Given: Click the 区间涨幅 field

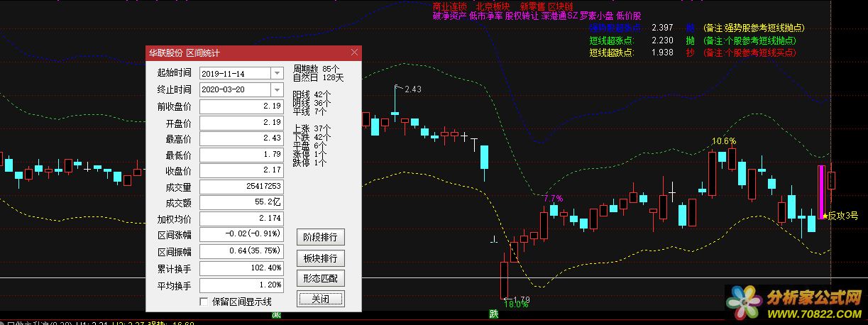Looking at the screenshot, I should pos(241,235).
